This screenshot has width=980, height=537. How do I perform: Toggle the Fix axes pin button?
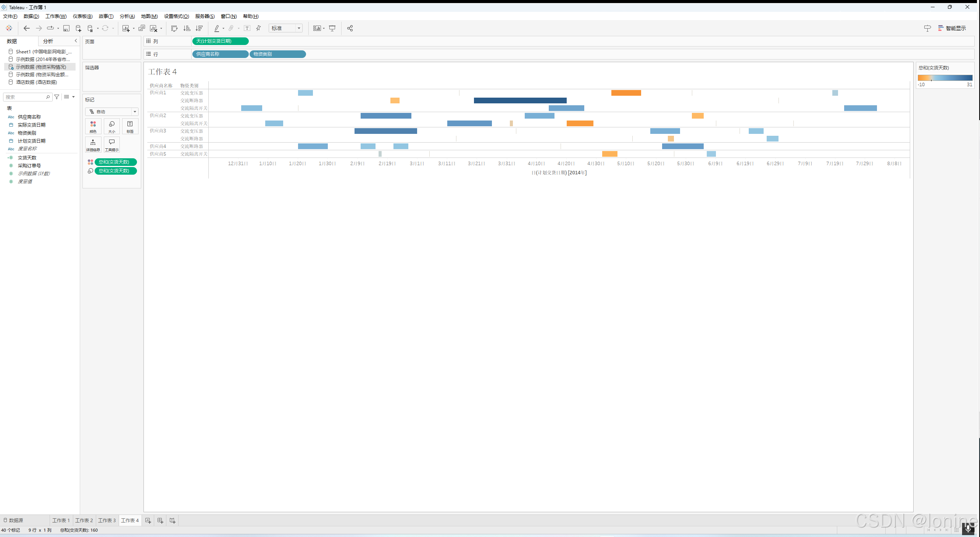(258, 28)
